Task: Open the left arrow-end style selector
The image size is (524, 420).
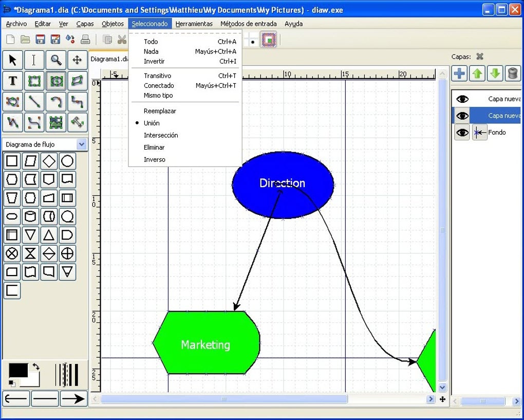Action: 15,398
